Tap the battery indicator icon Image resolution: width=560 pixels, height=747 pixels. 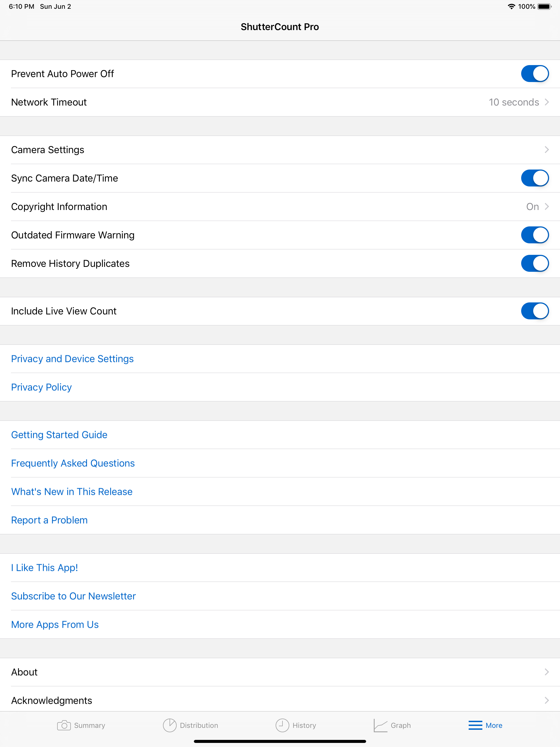[544, 6]
